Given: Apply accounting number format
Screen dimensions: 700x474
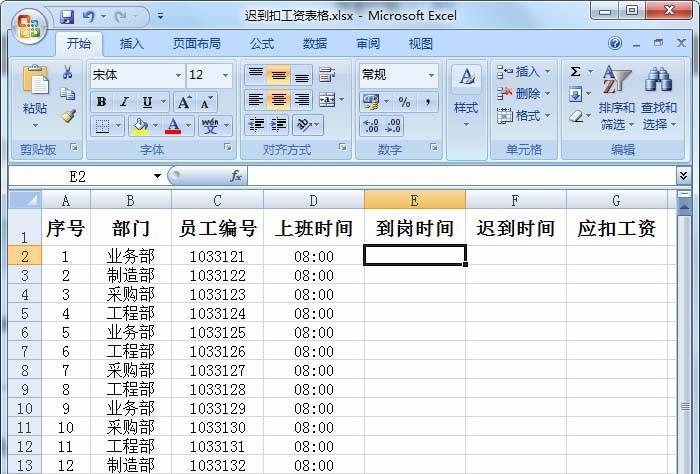Looking at the screenshot, I should click(371, 102).
